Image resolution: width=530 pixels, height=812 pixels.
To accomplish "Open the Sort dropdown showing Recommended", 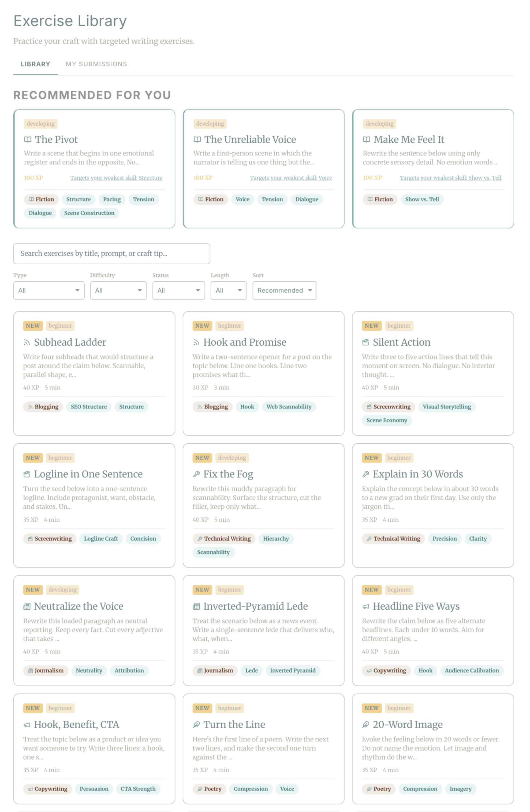I will coord(285,291).
